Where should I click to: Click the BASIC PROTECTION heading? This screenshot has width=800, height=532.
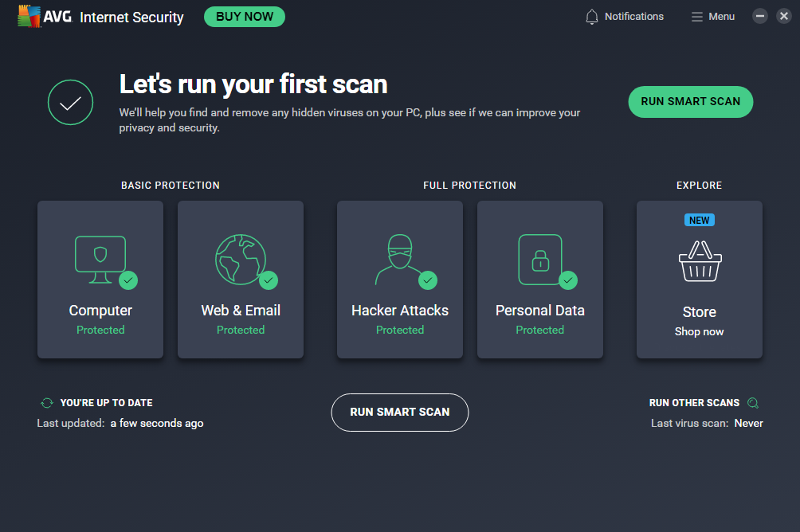pyautogui.click(x=171, y=185)
